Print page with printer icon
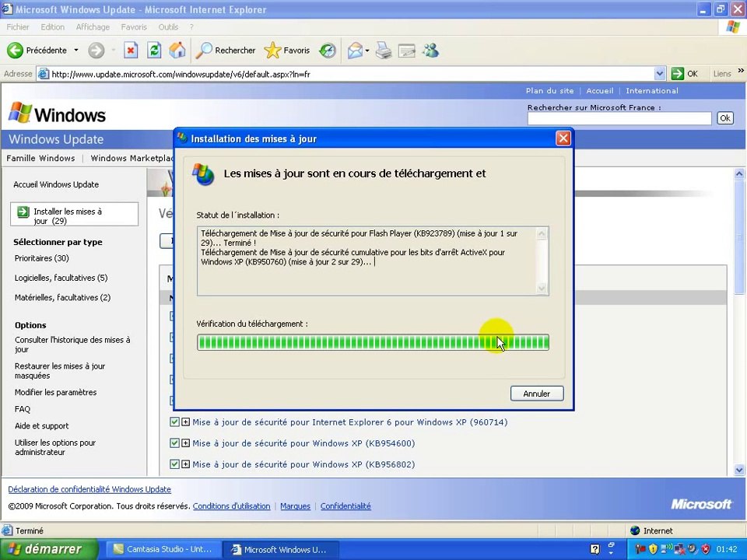 click(x=384, y=50)
